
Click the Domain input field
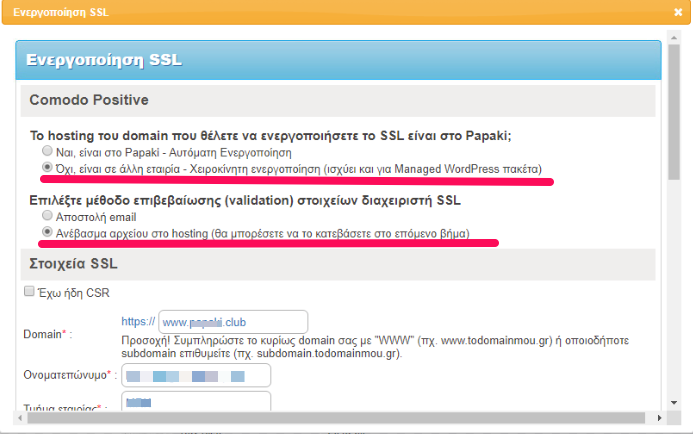pos(233,322)
